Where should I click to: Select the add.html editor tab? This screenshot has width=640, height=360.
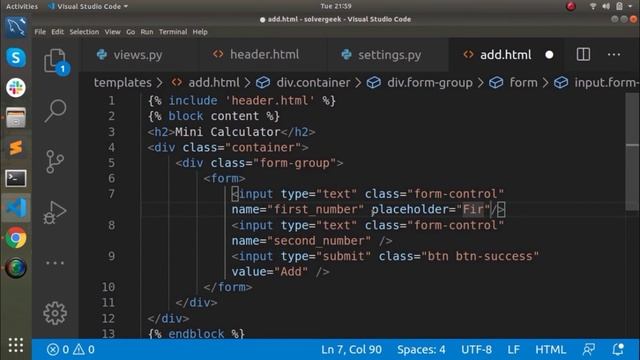tap(505, 55)
